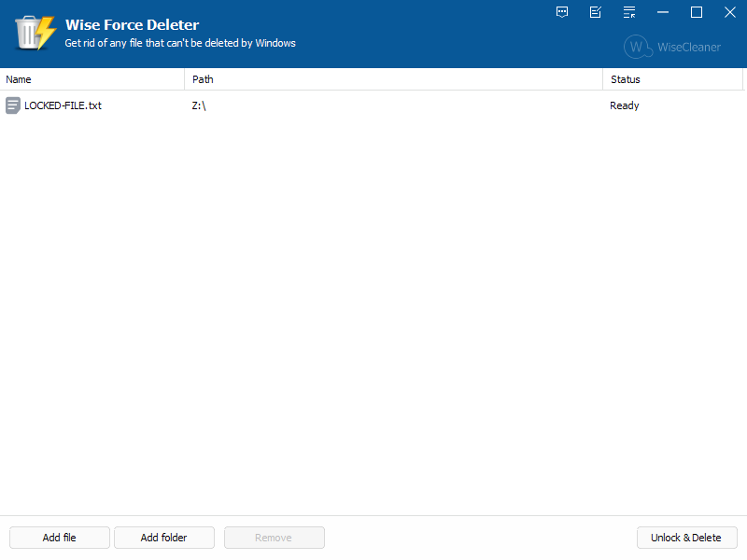The width and height of the screenshot is (747, 560).
Task: Click the Z:\ path of the listed file
Action: click(x=199, y=105)
